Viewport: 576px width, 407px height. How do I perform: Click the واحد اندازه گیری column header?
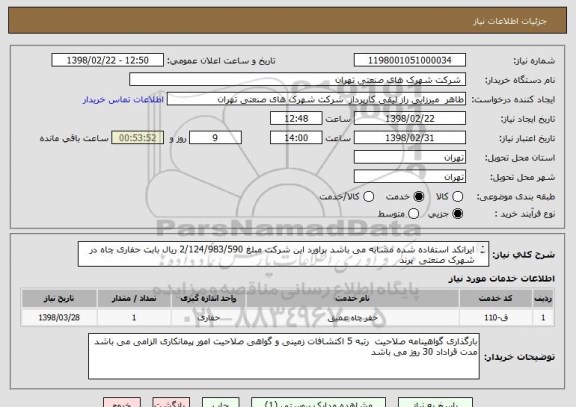coord(208,298)
